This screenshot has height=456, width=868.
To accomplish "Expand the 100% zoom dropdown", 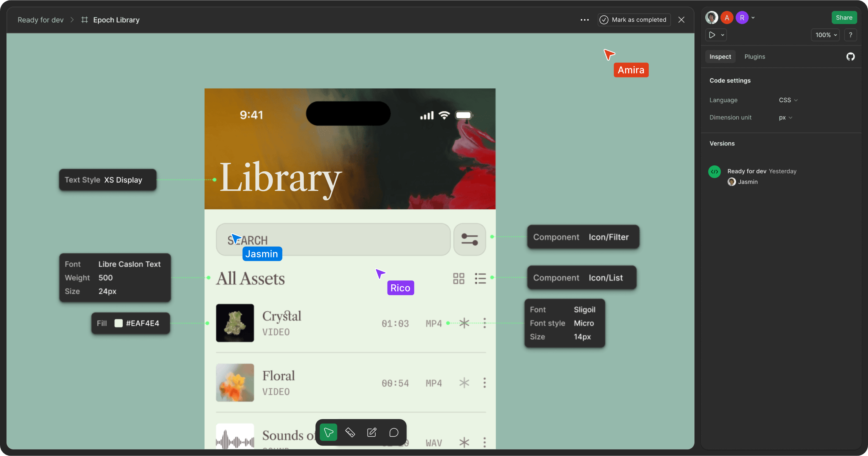I will 825,35.
